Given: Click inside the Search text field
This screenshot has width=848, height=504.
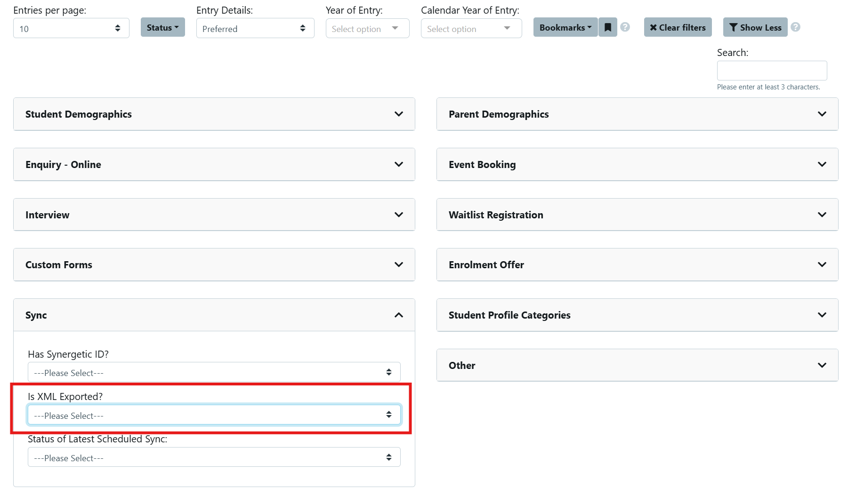Looking at the screenshot, I should pyautogui.click(x=772, y=70).
